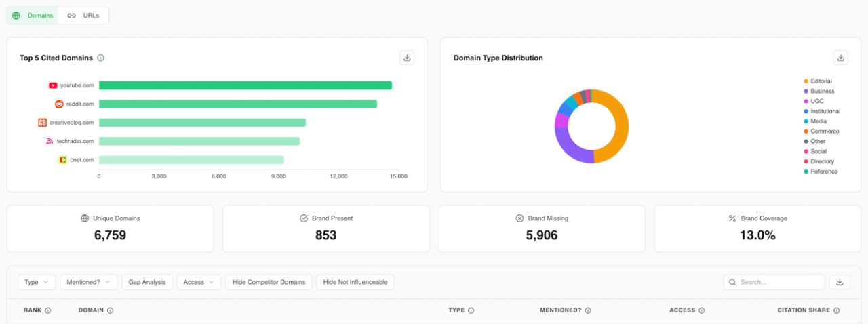Click the ACCESS column info icon
This screenshot has width=868, height=324.
coord(702,310)
